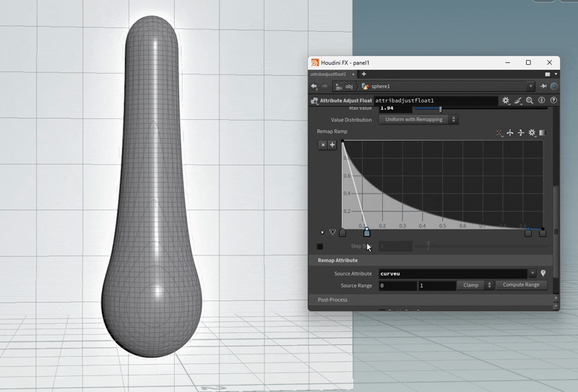Close the attribadjustfloat1 pane tab

(353, 74)
